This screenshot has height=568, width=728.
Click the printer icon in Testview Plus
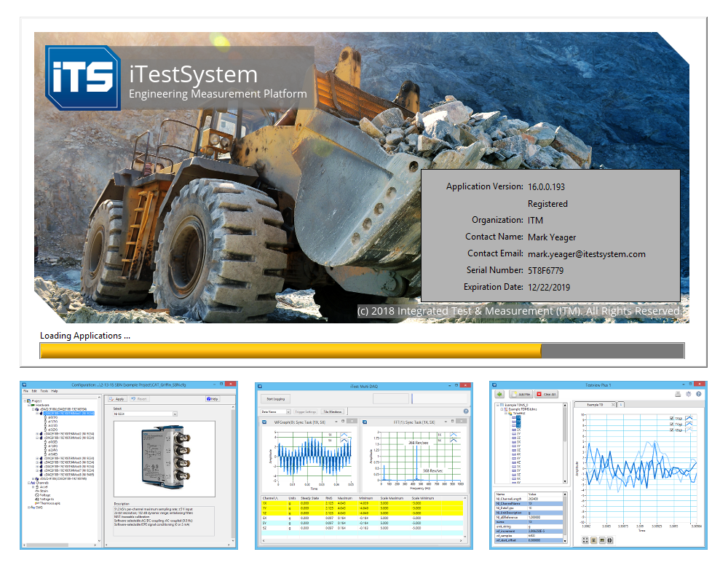(678, 394)
